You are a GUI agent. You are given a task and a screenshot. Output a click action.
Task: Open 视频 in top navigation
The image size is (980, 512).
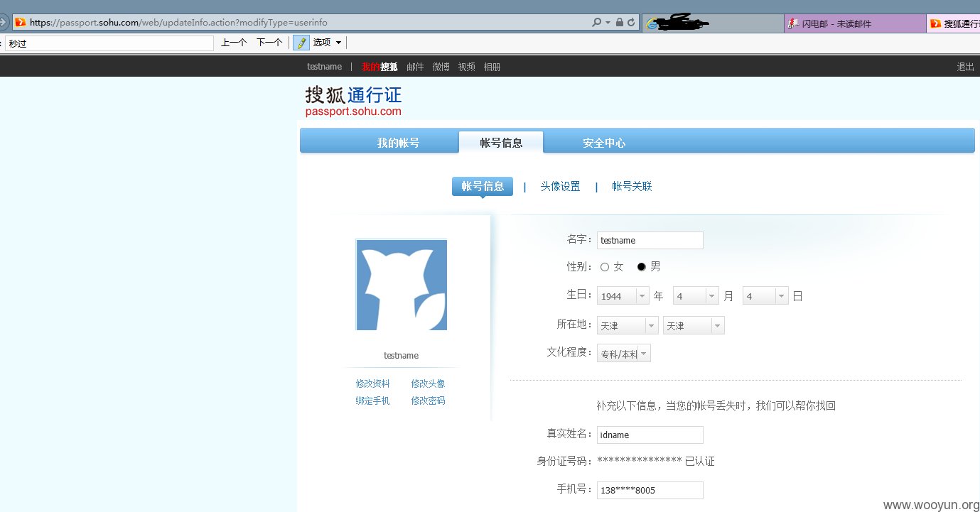point(466,67)
